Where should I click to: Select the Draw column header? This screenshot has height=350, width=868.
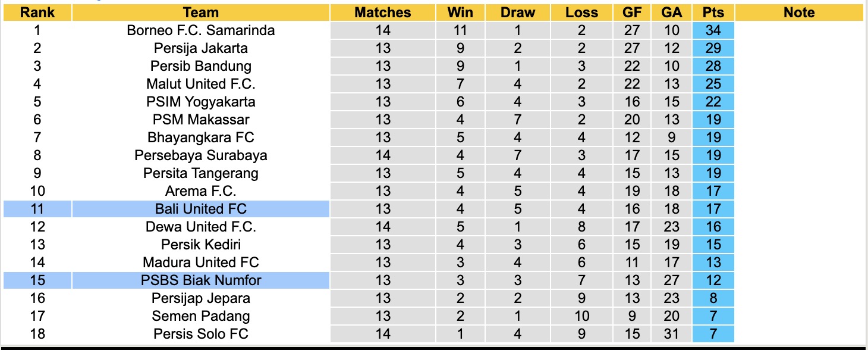point(517,12)
